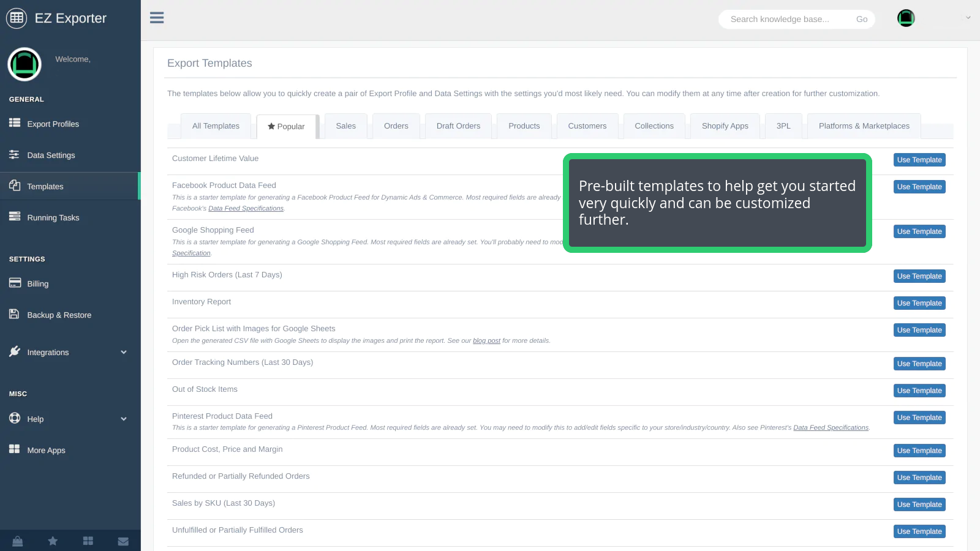The image size is (980, 551).
Task: Expand the Help menu chevron
Action: tap(124, 419)
